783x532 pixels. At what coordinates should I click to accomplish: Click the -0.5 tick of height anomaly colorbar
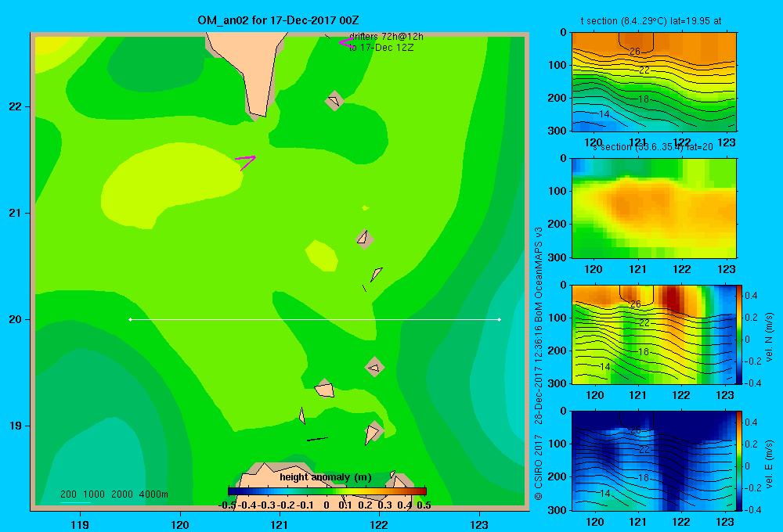[227, 505]
